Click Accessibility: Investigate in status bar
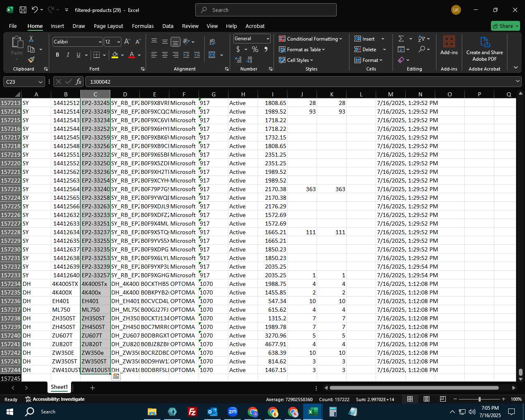The height and width of the screenshot is (420, 525). 55,399
